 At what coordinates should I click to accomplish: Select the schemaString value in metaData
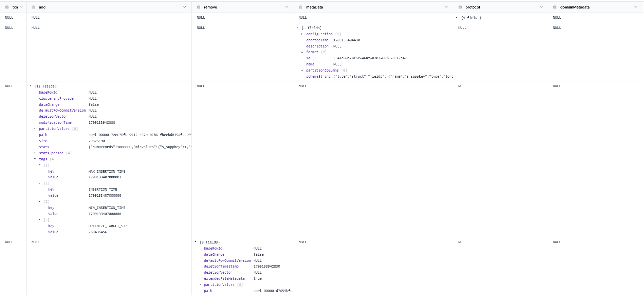393,77
